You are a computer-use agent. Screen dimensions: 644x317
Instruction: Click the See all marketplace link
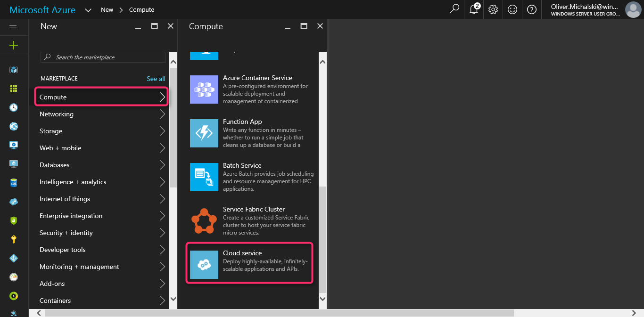pos(156,79)
